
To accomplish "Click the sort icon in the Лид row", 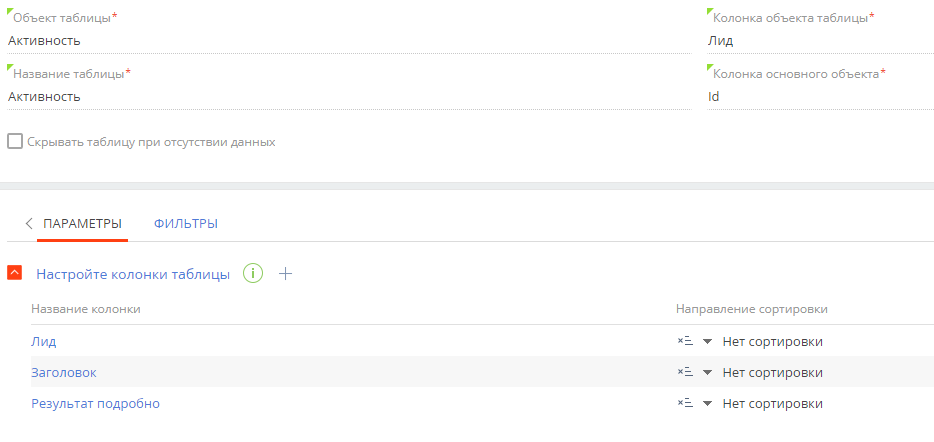I will tap(686, 342).
